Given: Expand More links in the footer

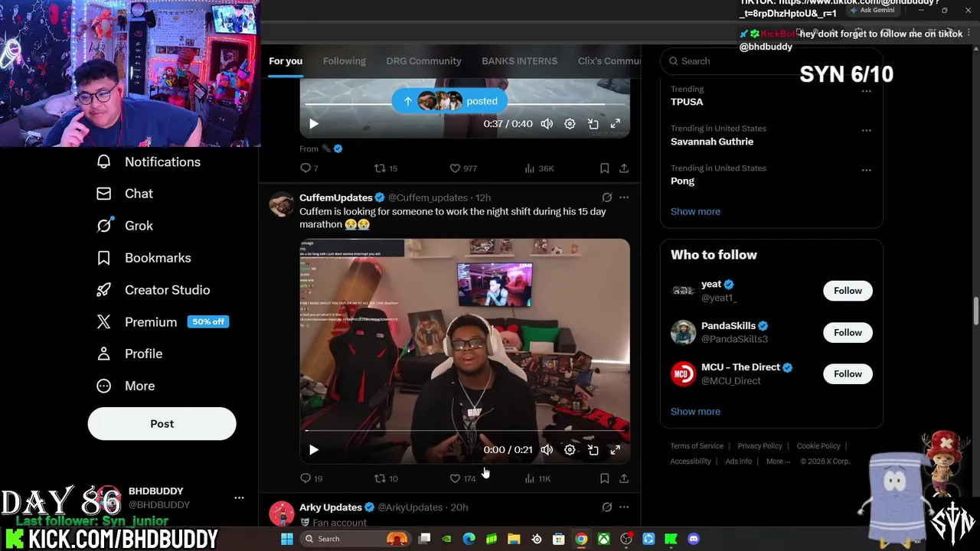Looking at the screenshot, I should coord(779,461).
